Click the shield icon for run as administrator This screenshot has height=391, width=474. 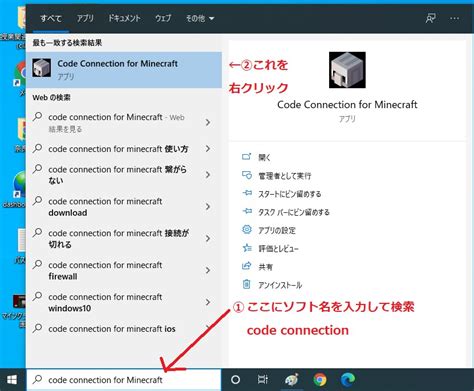(x=247, y=175)
